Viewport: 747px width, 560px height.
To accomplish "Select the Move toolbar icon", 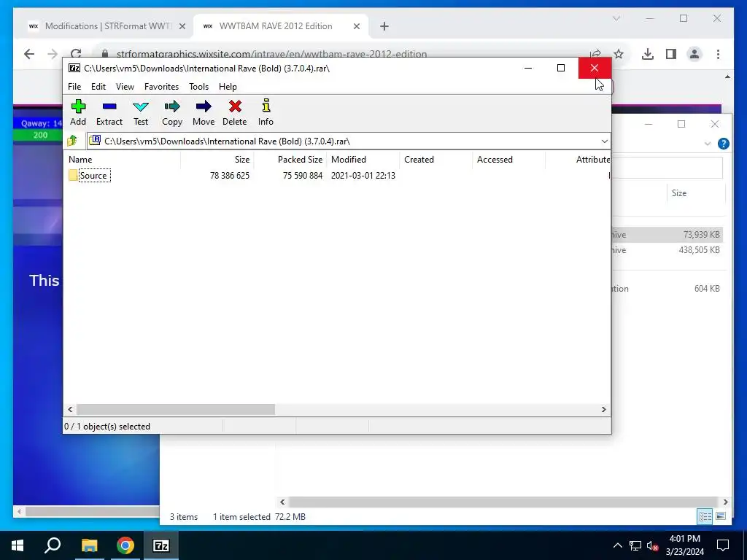I will (x=204, y=113).
